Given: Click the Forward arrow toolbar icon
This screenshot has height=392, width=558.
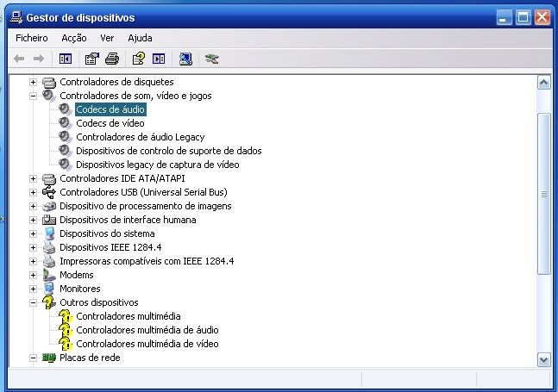Looking at the screenshot, I should pos(39,59).
